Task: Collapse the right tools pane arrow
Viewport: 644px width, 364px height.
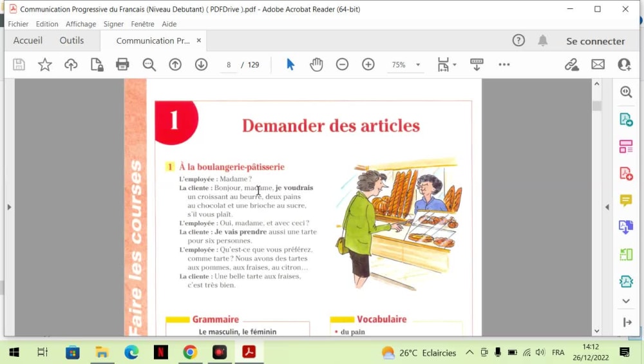Action: [x=607, y=207]
